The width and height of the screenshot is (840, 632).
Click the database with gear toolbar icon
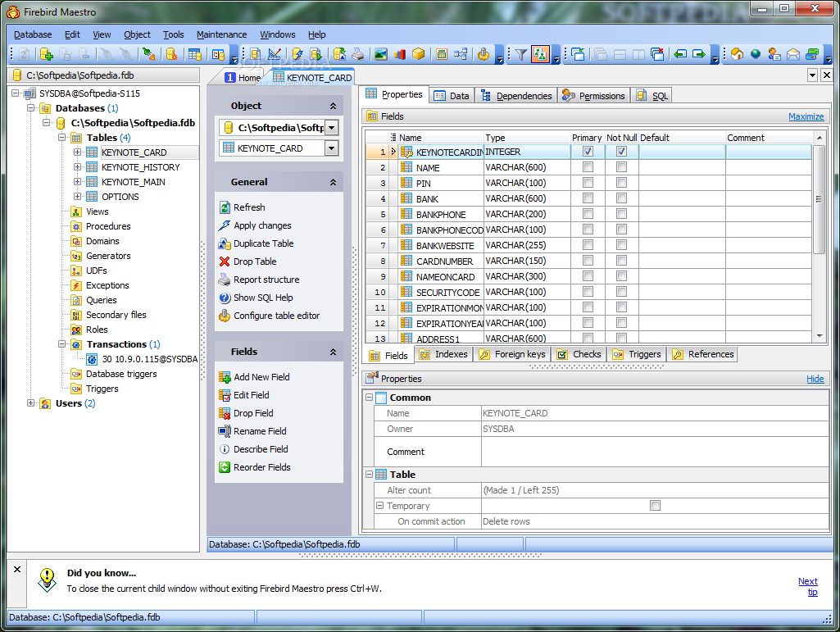point(171,54)
